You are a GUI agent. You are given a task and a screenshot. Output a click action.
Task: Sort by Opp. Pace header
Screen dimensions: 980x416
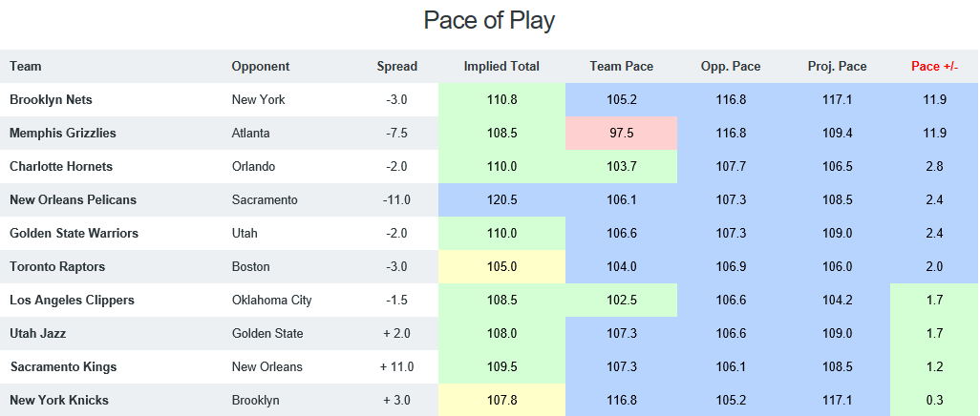[731, 66]
